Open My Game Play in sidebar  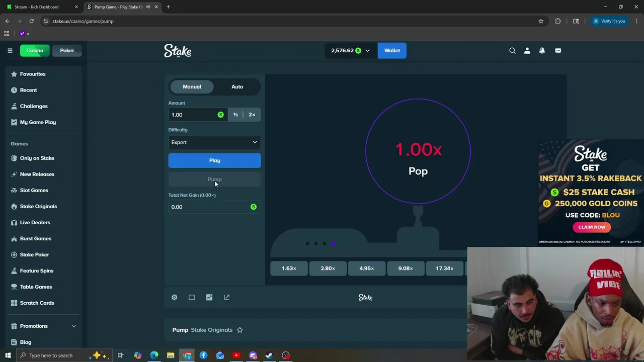(38, 122)
